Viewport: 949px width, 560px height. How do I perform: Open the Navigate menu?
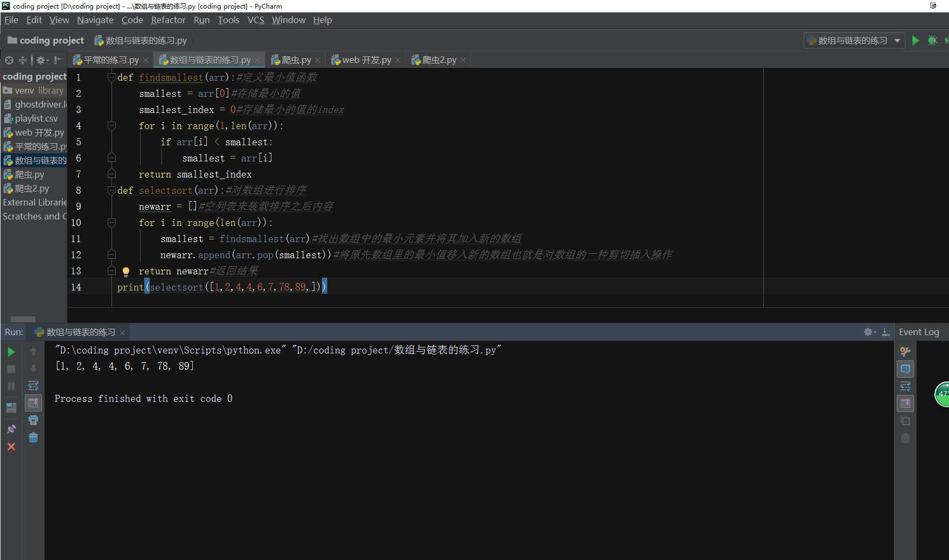point(95,20)
